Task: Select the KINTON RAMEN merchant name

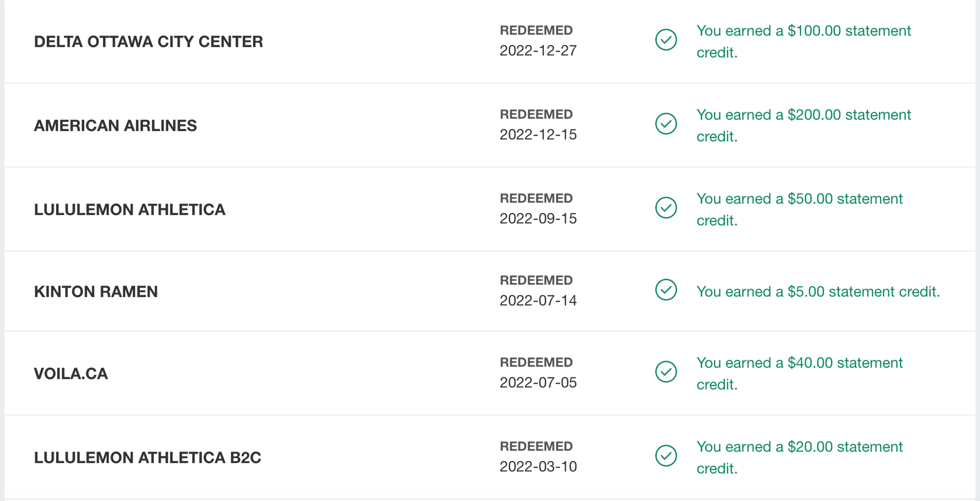Action: tap(96, 292)
